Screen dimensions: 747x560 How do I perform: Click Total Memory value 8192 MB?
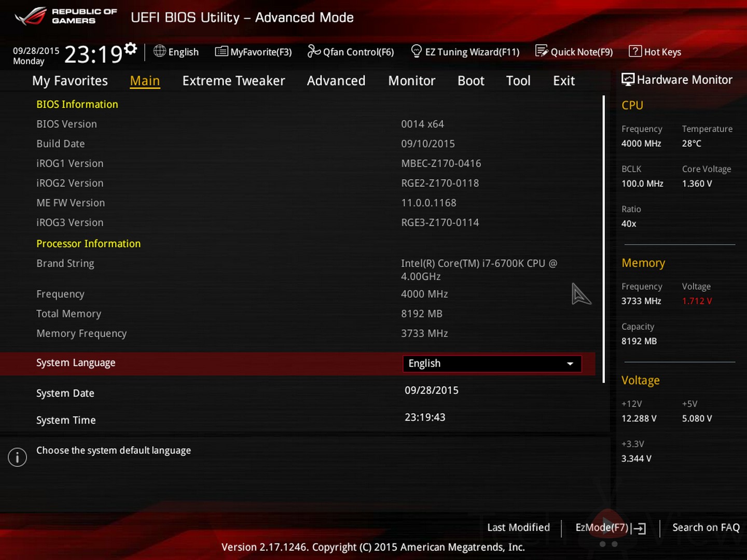[422, 314]
